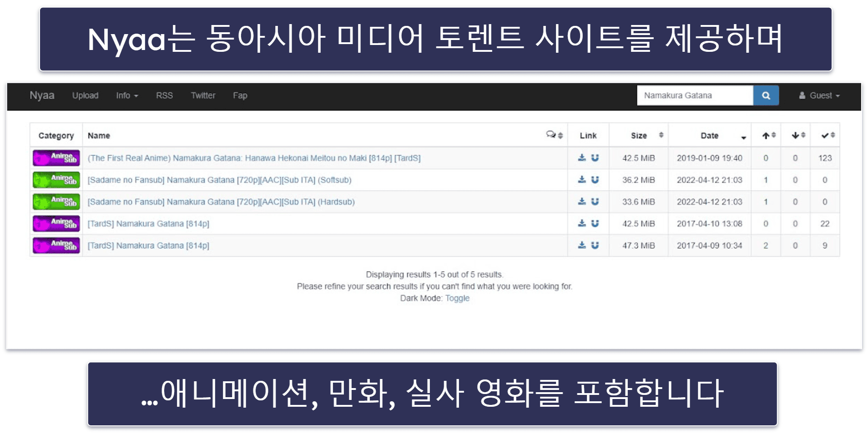Toggle sorting by seeders arrow column

[x=768, y=135]
